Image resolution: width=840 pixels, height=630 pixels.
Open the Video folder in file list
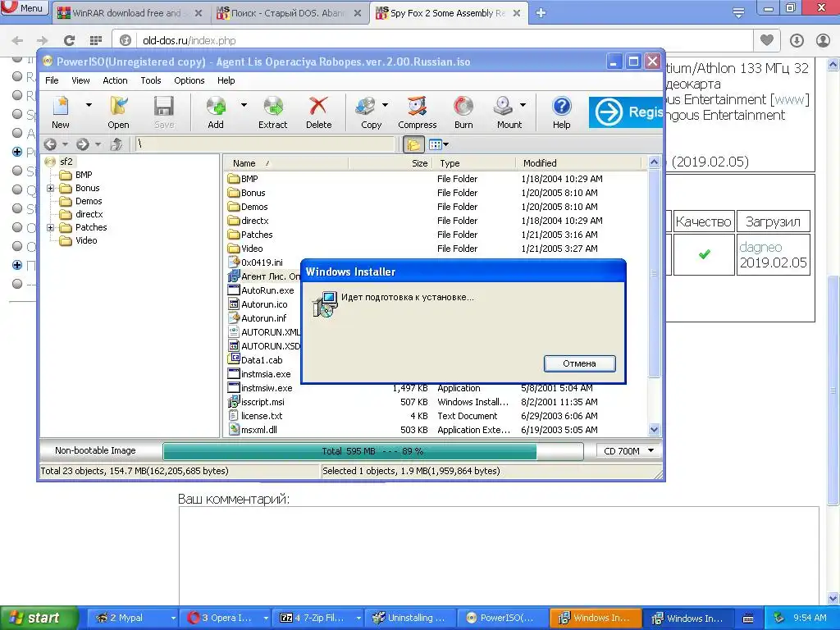tap(245, 249)
